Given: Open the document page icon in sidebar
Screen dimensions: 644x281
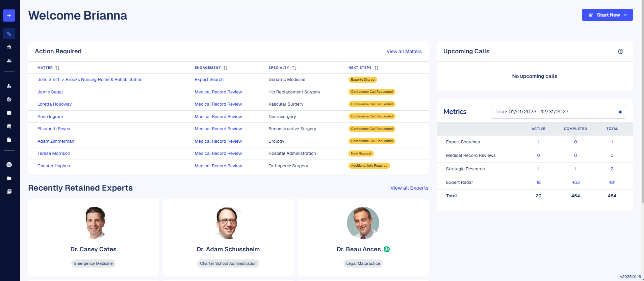Looking at the screenshot, I should click(9, 140).
